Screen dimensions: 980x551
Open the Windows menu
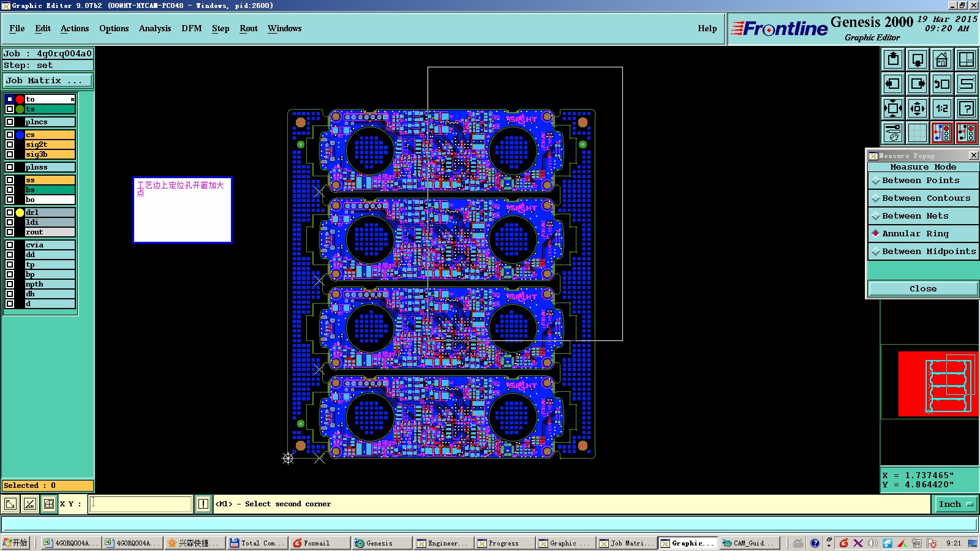click(x=285, y=28)
